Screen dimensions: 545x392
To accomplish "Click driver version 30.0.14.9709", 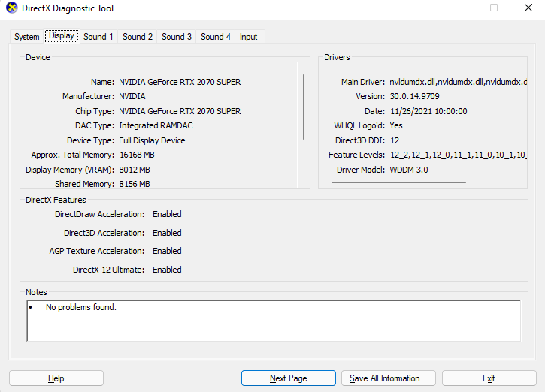I will pyautogui.click(x=415, y=96).
